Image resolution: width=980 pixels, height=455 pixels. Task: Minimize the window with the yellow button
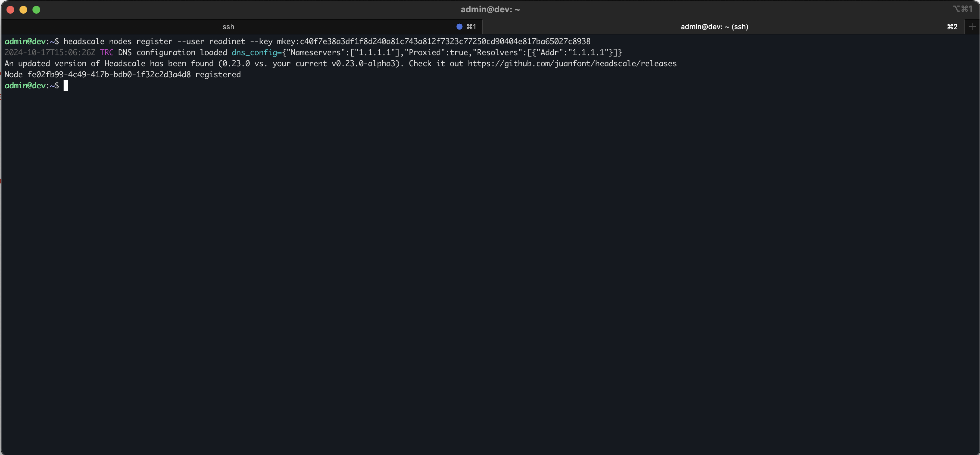coord(23,10)
